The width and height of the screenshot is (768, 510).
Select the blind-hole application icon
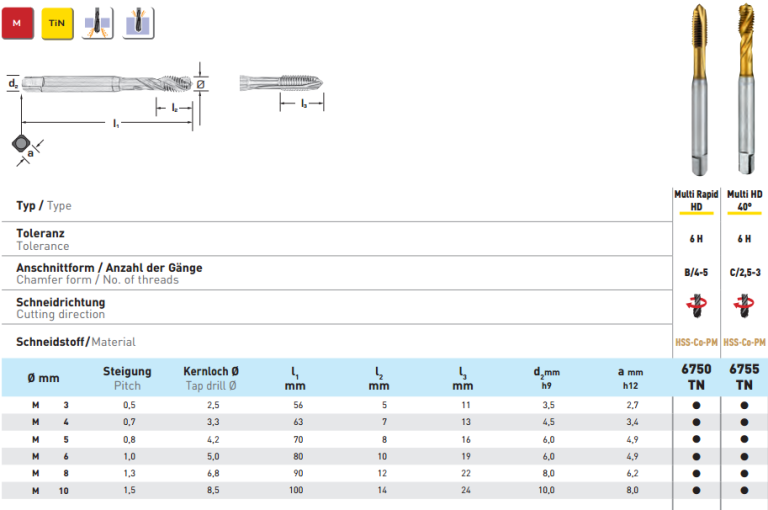point(136,22)
